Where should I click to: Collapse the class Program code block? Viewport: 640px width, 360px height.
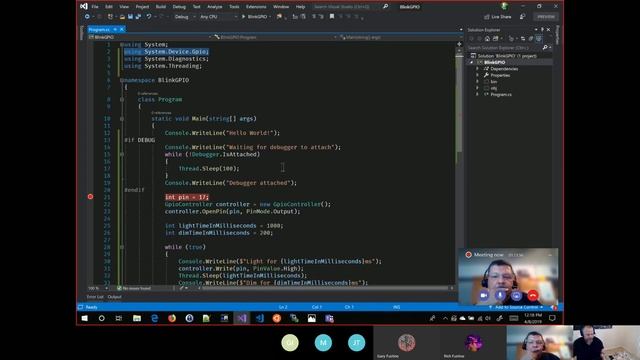(x=122, y=100)
